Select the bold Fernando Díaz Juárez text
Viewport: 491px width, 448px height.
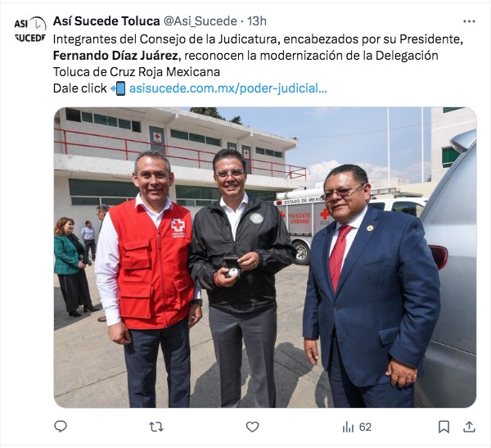[117, 56]
